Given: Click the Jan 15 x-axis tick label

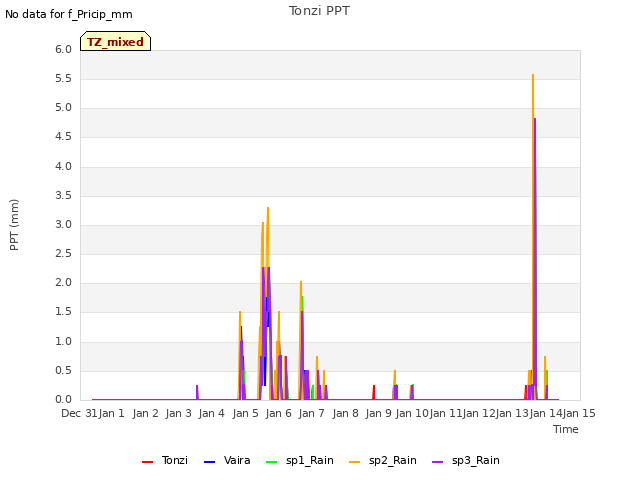Looking at the screenshot, I should (x=579, y=413).
